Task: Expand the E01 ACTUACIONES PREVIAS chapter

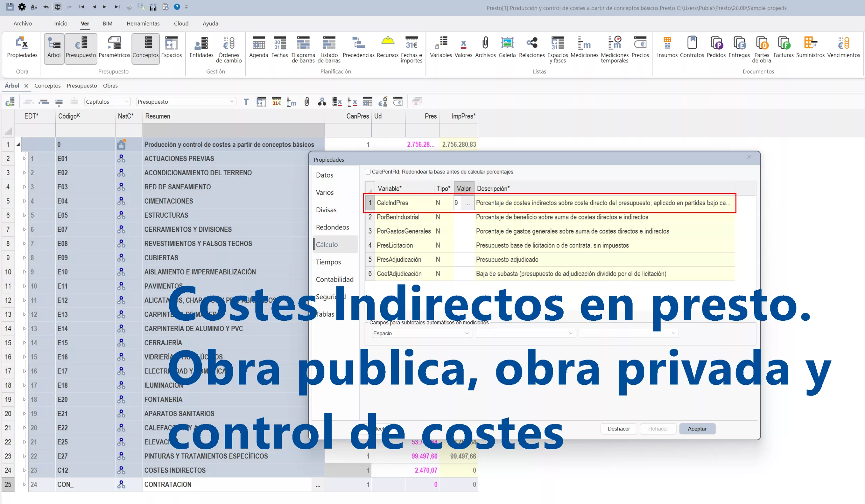Action: (x=24, y=159)
